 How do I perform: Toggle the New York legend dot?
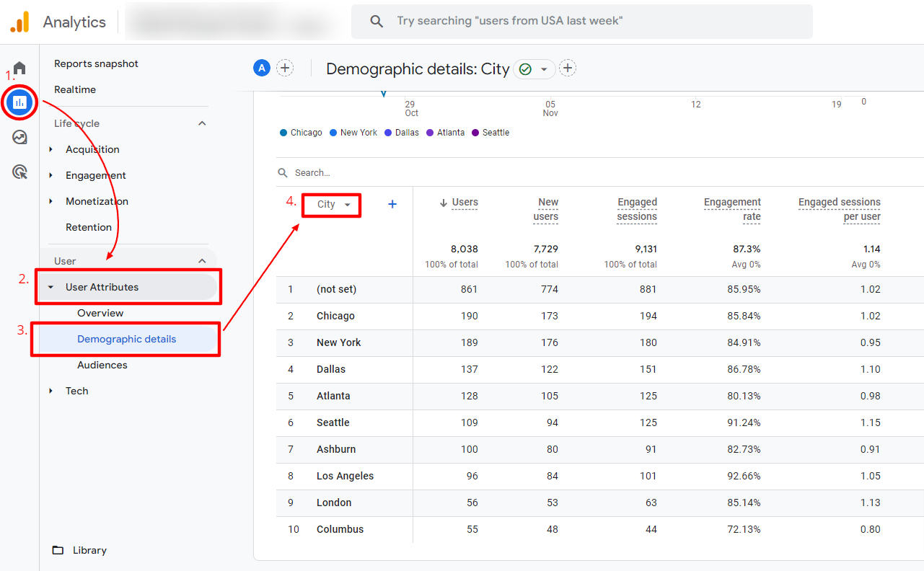[333, 133]
